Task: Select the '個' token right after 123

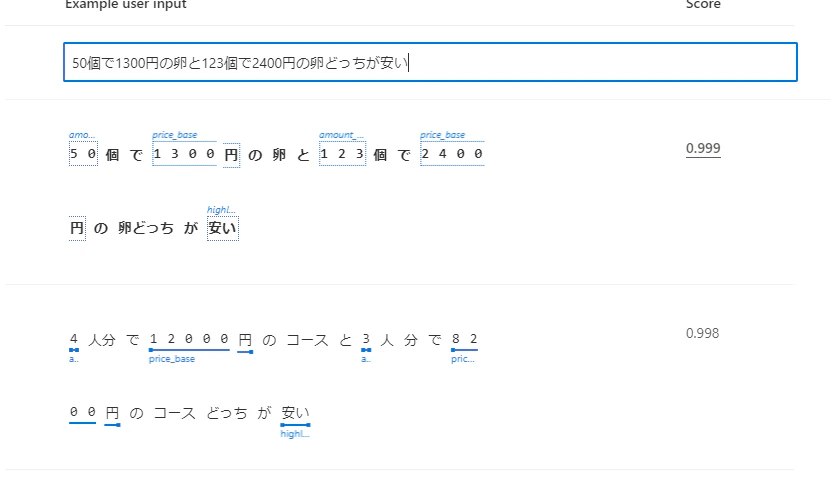Action: pyautogui.click(x=380, y=155)
